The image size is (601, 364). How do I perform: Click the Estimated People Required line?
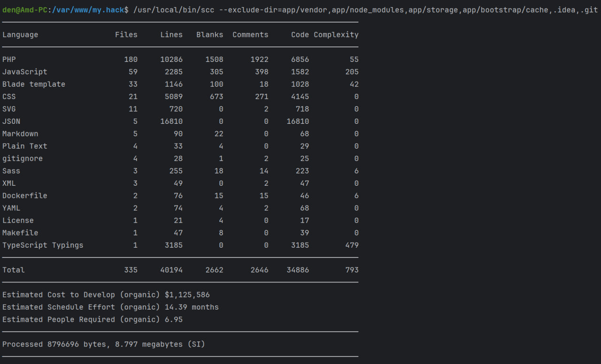pos(92,319)
